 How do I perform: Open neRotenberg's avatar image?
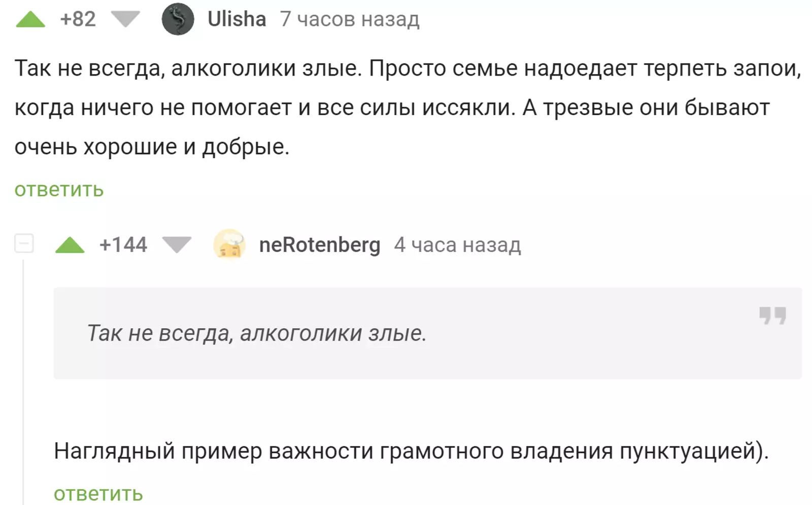tap(229, 244)
